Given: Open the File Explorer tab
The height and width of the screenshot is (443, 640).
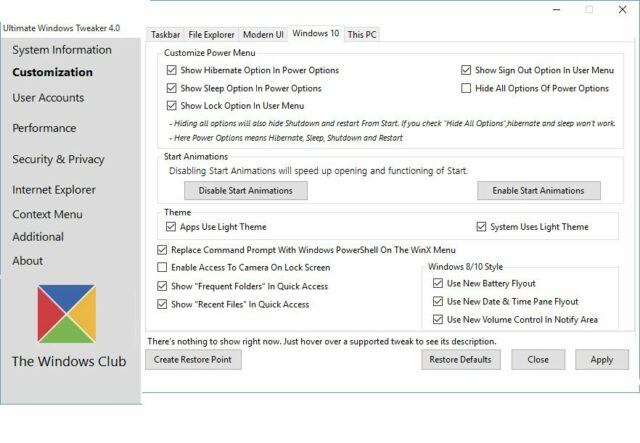Looking at the screenshot, I should click(x=210, y=34).
